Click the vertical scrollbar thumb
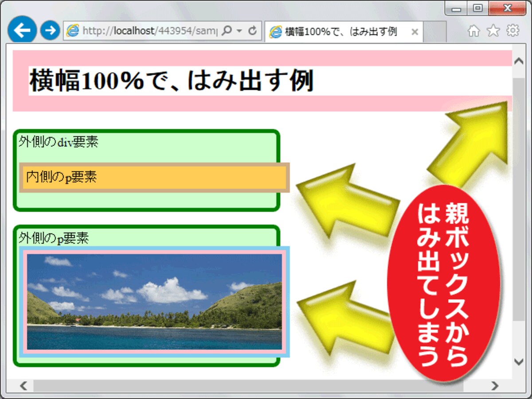 pos(518,199)
